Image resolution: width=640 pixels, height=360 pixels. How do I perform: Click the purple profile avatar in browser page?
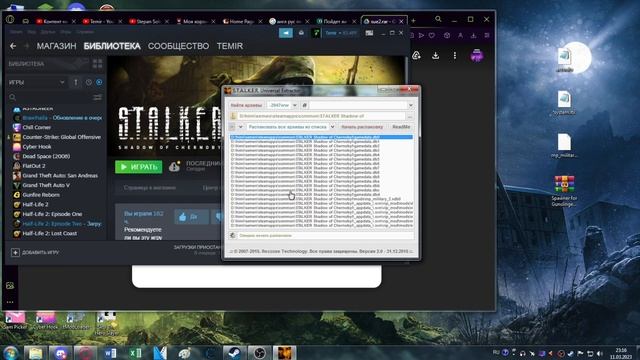[x=477, y=55]
